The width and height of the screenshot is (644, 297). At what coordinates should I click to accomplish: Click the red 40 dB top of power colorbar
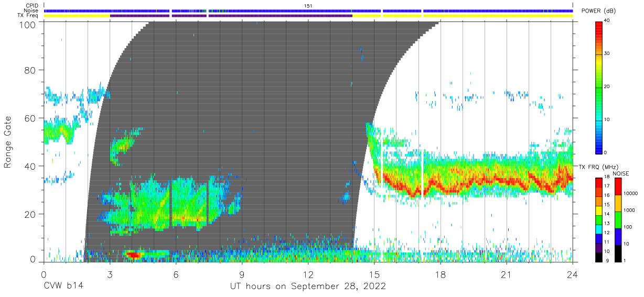pyautogui.click(x=599, y=24)
